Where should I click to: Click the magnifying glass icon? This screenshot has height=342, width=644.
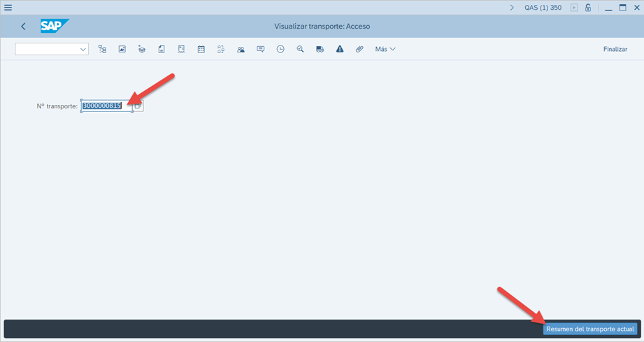[x=300, y=50]
